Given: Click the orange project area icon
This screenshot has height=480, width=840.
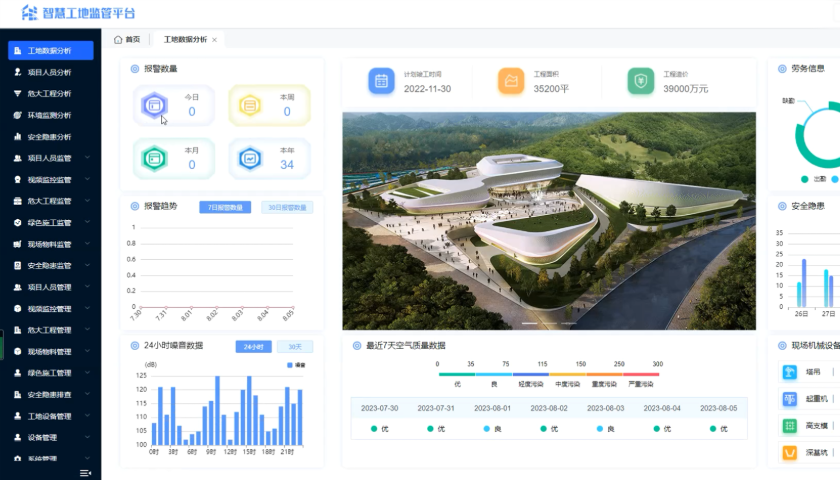Looking at the screenshot, I should click(x=511, y=82).
